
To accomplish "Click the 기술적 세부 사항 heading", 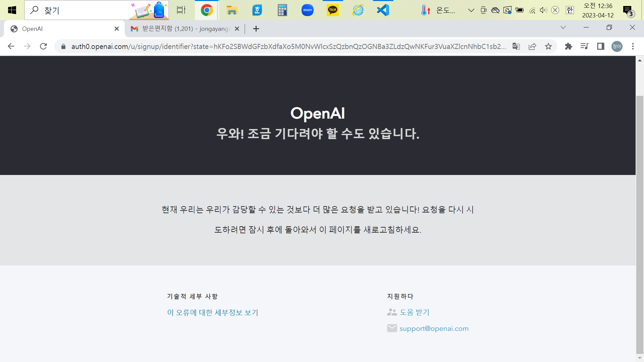I will click(192, 296).
